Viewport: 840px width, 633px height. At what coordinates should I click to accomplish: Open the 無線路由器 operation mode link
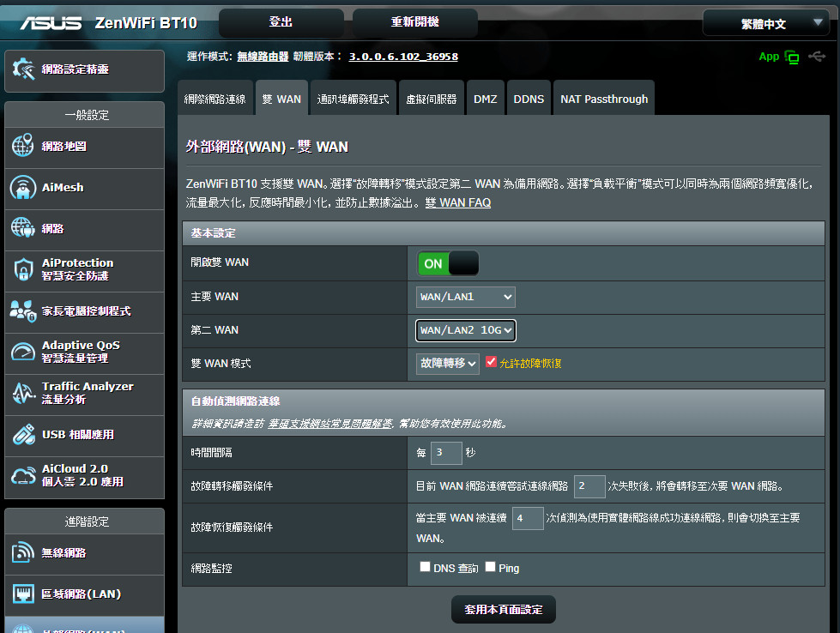tap(263, 57)
